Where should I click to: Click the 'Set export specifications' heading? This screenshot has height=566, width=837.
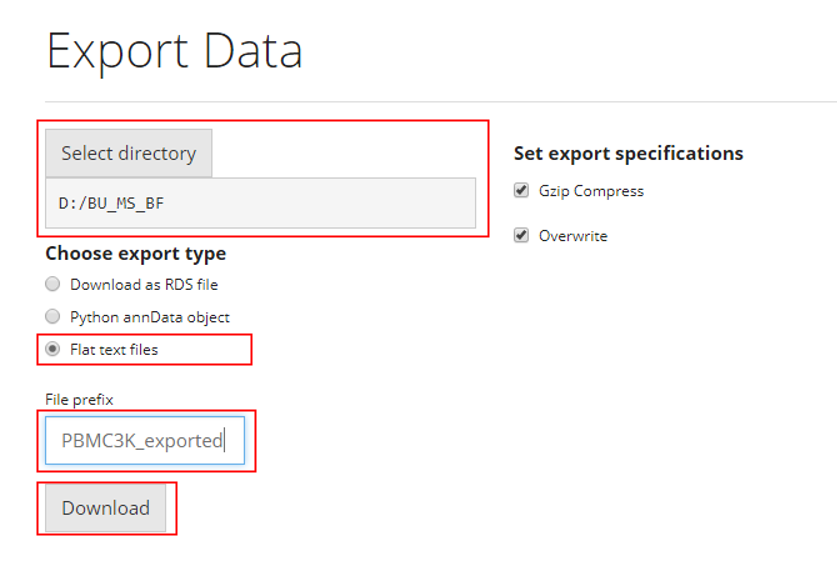(628, 153)
